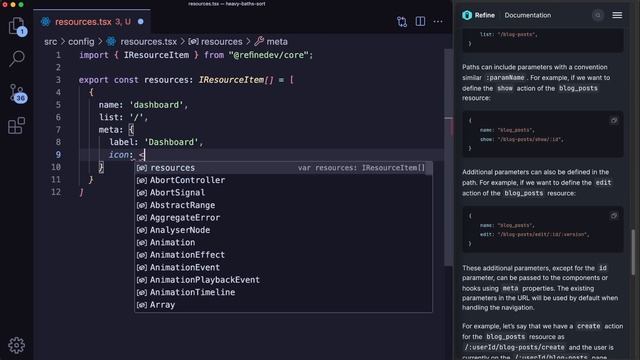Open the docs hamburger menu
Viewport: 640px width, 360px height.
coord(617,15)
